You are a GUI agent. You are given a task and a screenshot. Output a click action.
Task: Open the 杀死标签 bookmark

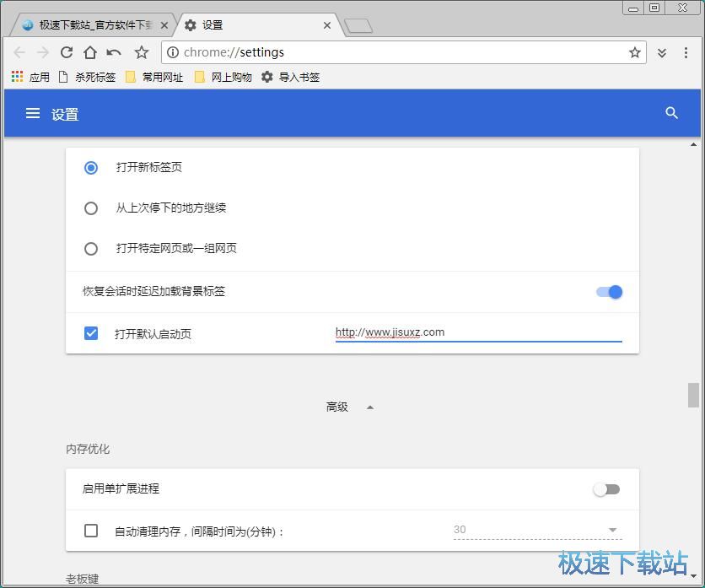(x=87, y=77)
